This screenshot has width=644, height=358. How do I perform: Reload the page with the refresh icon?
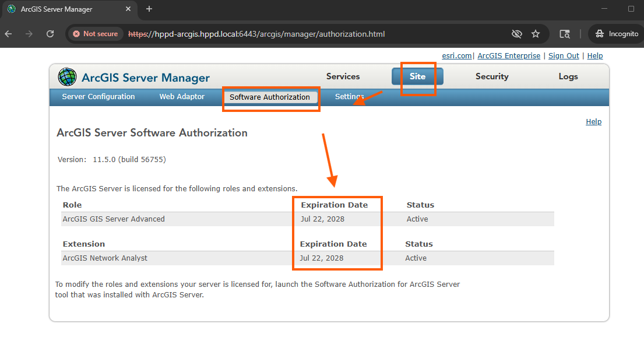50,34
